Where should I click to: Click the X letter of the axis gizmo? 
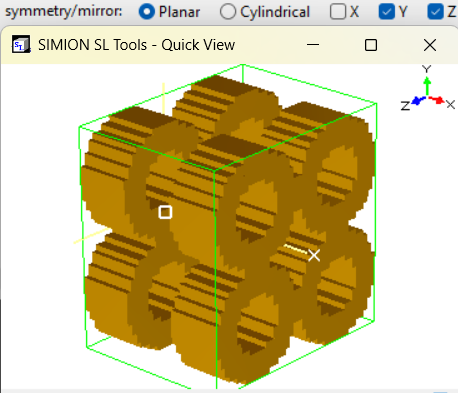[451, 105]
